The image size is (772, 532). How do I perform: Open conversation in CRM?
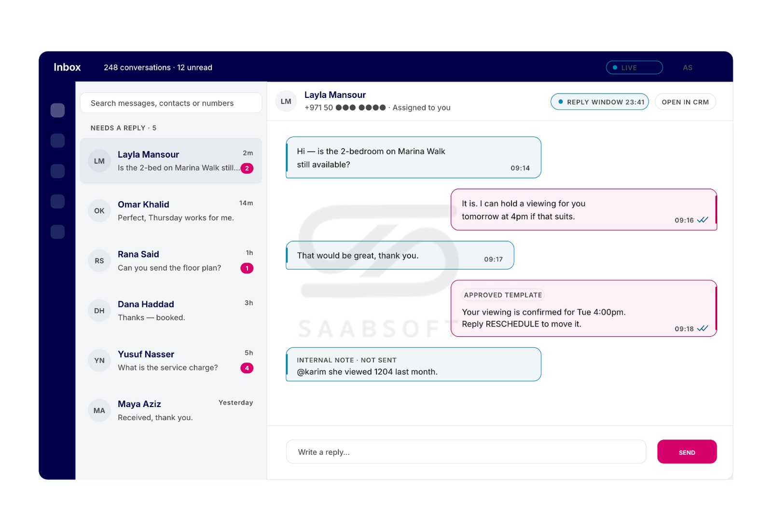click(685, 102)
